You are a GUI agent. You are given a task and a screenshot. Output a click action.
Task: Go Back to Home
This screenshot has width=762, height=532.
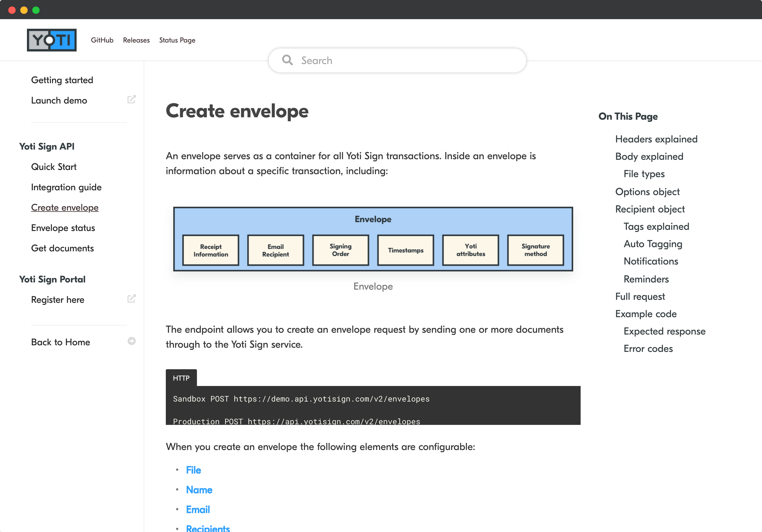pyautogui.click(x=60, y=342)
